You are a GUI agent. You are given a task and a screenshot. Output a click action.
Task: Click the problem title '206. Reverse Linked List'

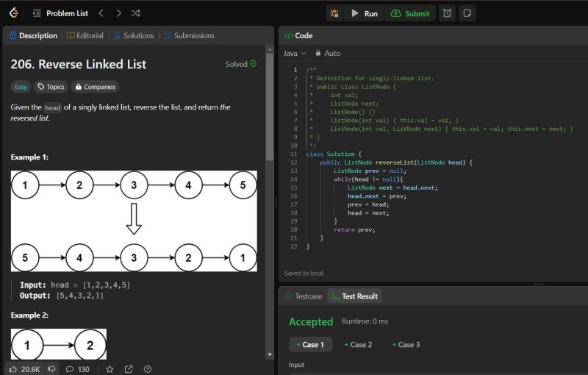click(x=79, y=64)
